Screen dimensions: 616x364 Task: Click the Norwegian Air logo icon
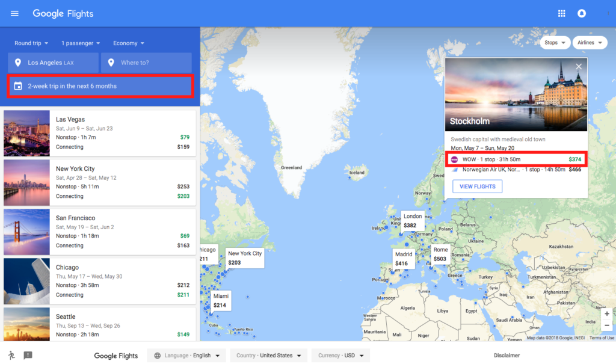coord(455,170)
